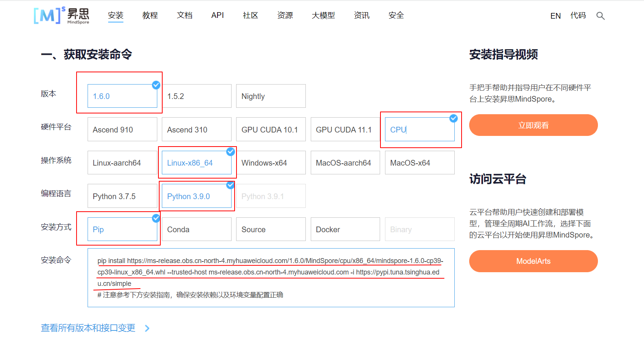Click the 获取安装命令 heading

[x=86, y=55]
